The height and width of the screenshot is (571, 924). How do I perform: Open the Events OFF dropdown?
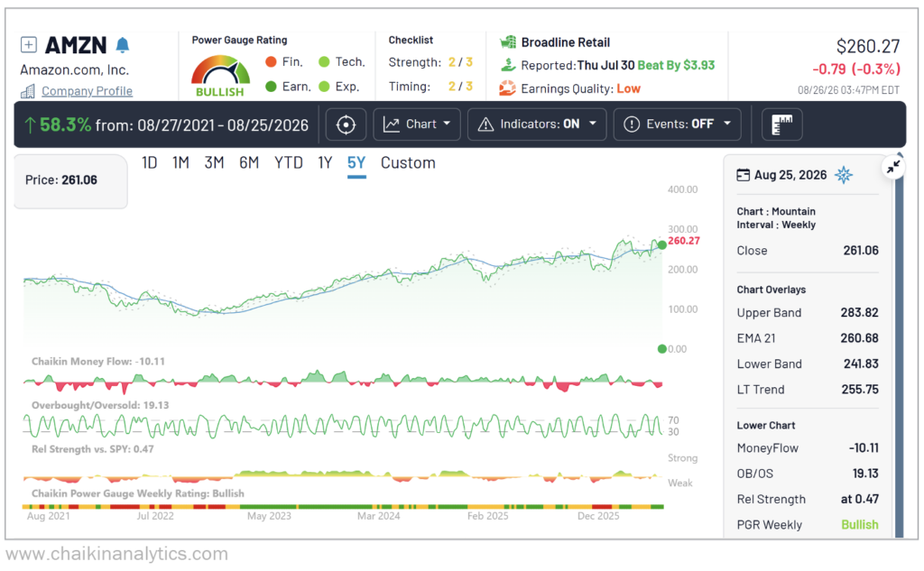click(677, 124)
